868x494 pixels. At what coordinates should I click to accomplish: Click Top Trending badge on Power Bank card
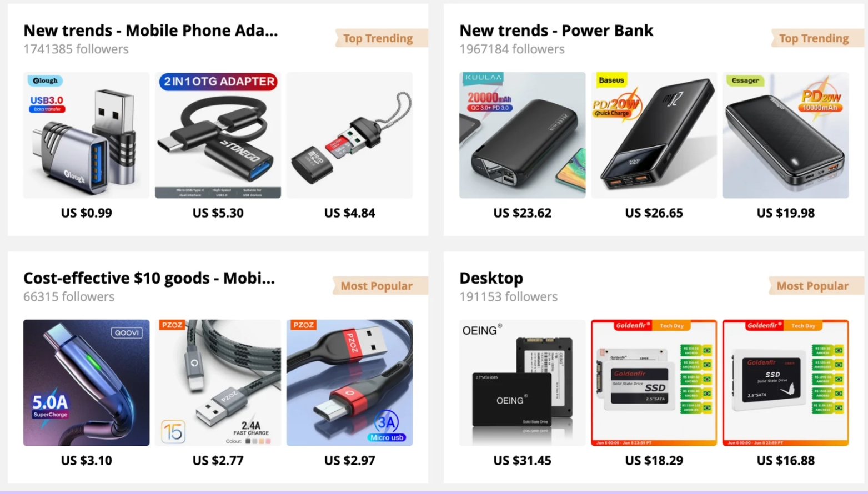click(x=815, y=38)
